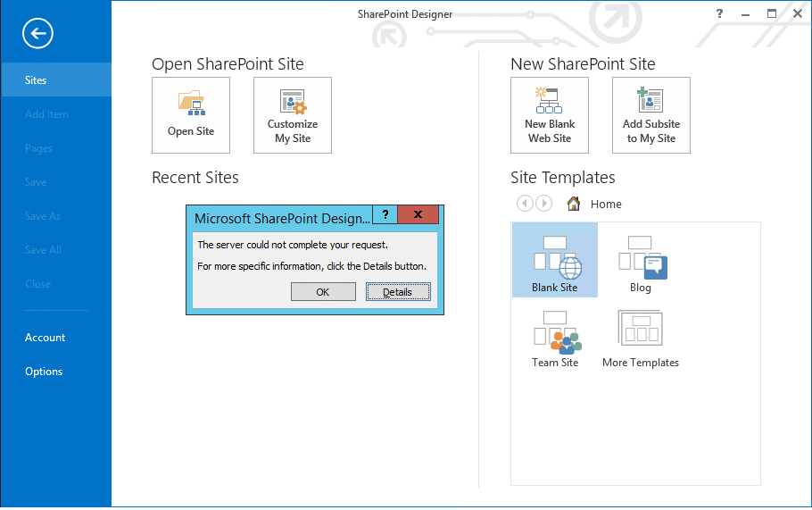
Task: Select the Sites tab in sidebar
Action: 56,79
